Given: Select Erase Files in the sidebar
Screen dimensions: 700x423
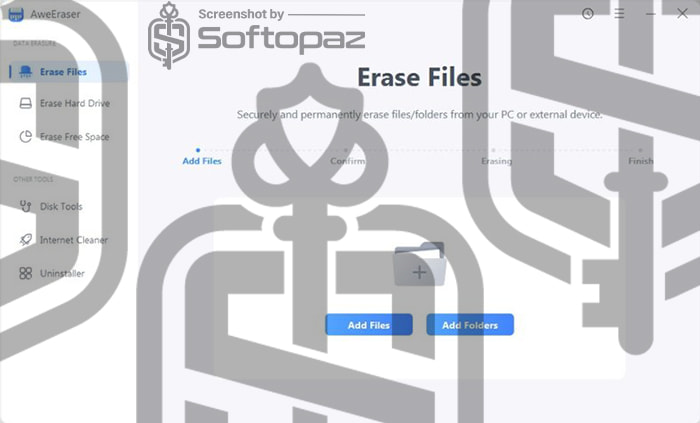Looking at the screenshot, I should pos(68,71).
